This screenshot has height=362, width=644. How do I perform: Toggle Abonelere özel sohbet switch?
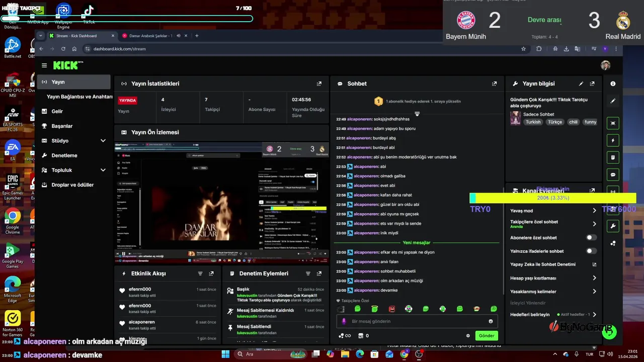(x=592, y=237)
